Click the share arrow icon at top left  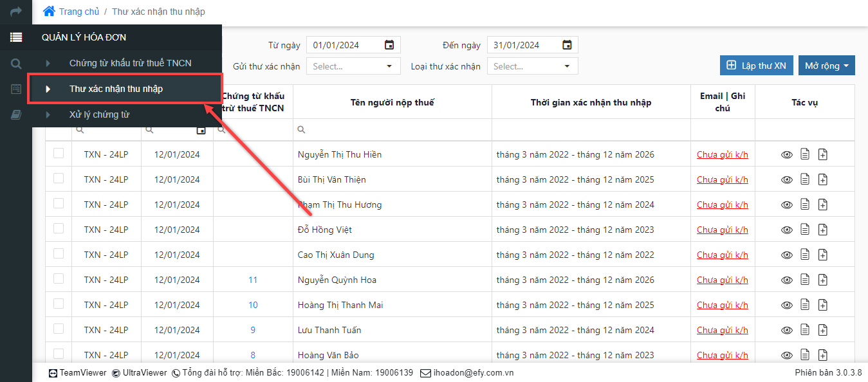(x=16, y=12)
